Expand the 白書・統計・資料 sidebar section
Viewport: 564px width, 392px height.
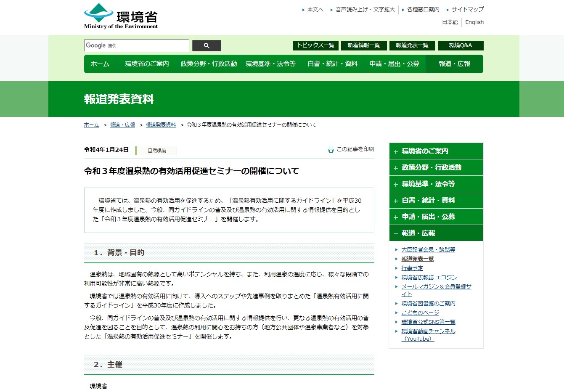tap(436, 200)
